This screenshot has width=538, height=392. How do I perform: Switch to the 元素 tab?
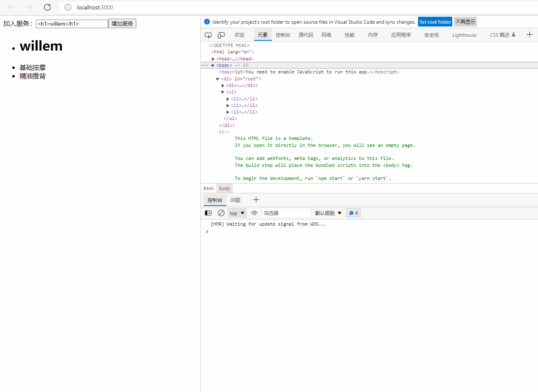pos(263,35)
